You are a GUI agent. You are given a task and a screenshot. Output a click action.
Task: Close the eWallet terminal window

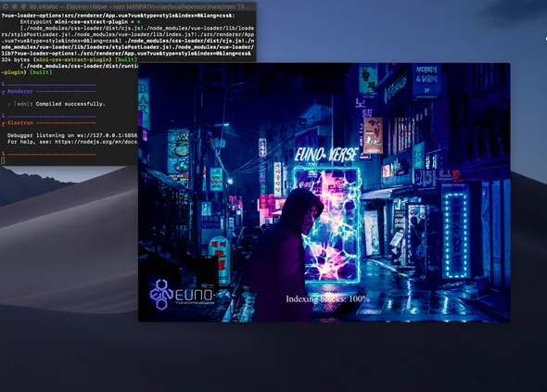(6, 6)
